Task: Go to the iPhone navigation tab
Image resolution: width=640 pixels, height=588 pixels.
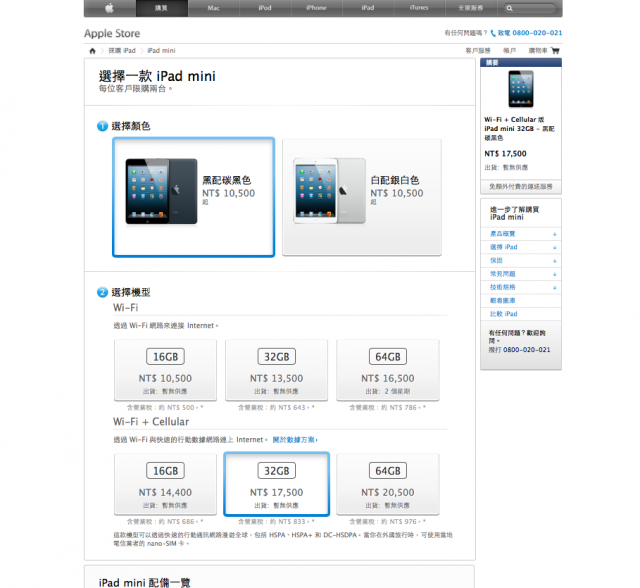Action: click(x=316, y=8)
